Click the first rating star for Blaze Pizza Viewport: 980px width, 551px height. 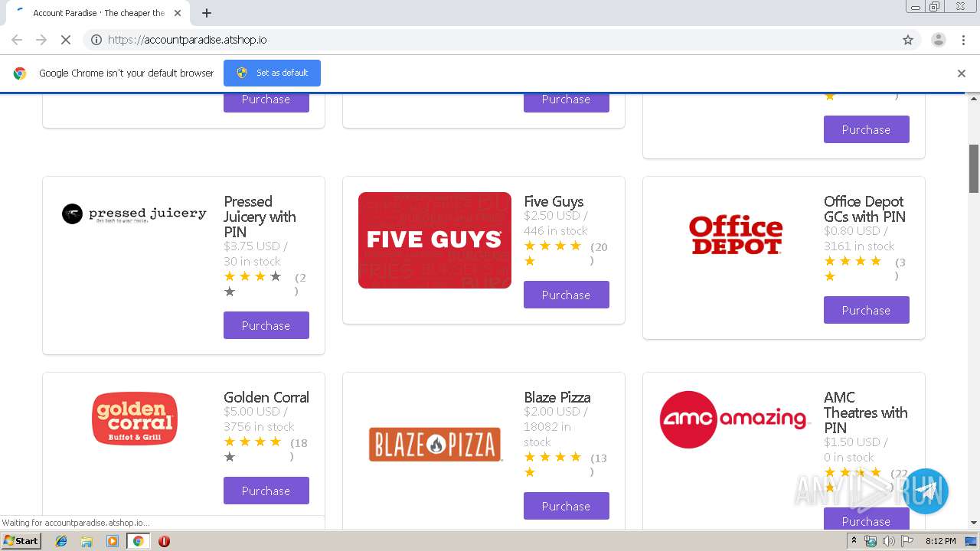click(530, 457)
